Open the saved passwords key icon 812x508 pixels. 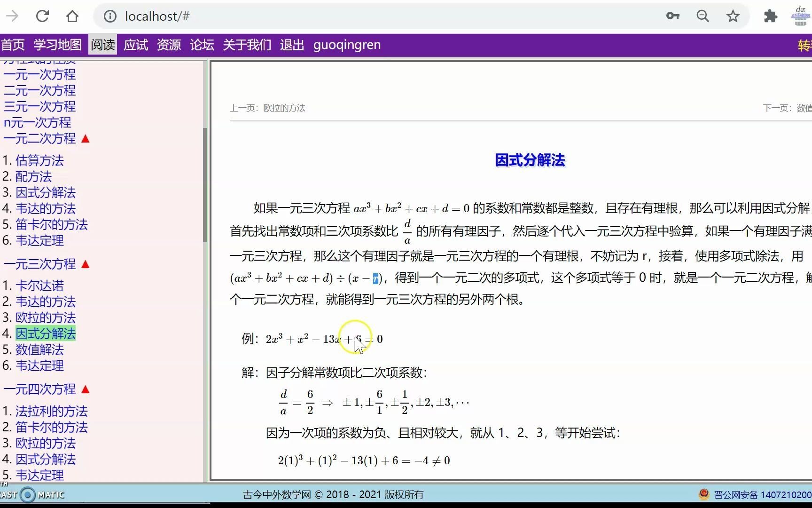click(673, 16)
